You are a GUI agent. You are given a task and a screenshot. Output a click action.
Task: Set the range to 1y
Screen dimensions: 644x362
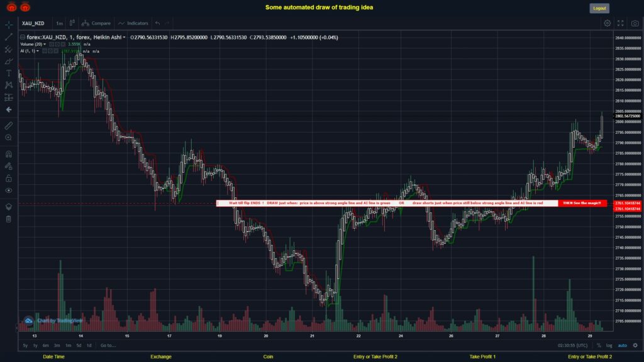pyautogui.click(x=35, y=346)
